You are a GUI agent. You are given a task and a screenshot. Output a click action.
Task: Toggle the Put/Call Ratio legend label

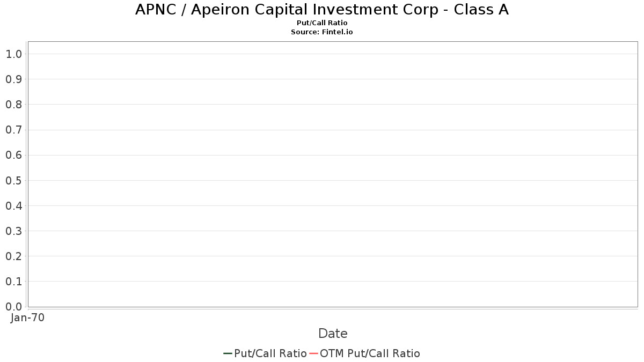pos(270,353)
